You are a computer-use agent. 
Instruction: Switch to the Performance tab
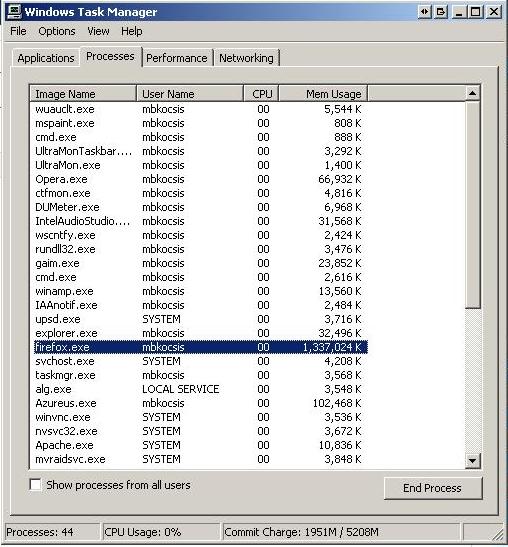pos(177,58)
